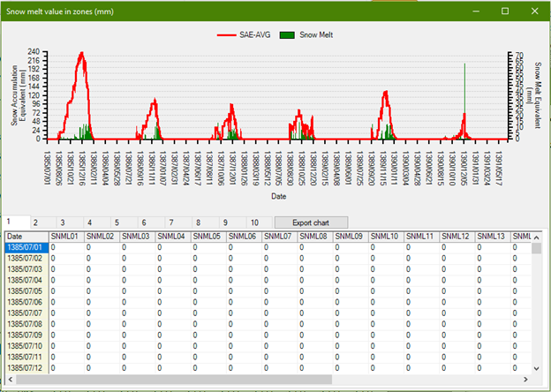The height and width of the screenshot is (392, 551).
Task: Click horizontal scrollbar right arrow
Action: [x=522, y=379]
